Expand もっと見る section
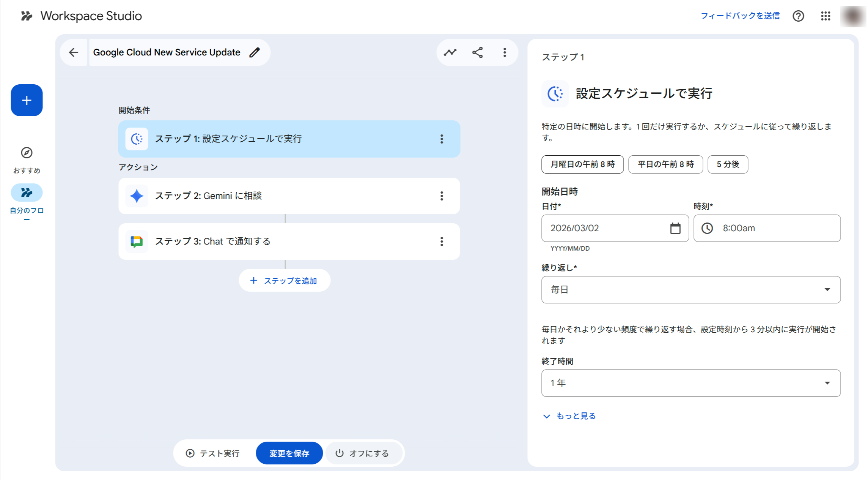 tap(569, 416)
